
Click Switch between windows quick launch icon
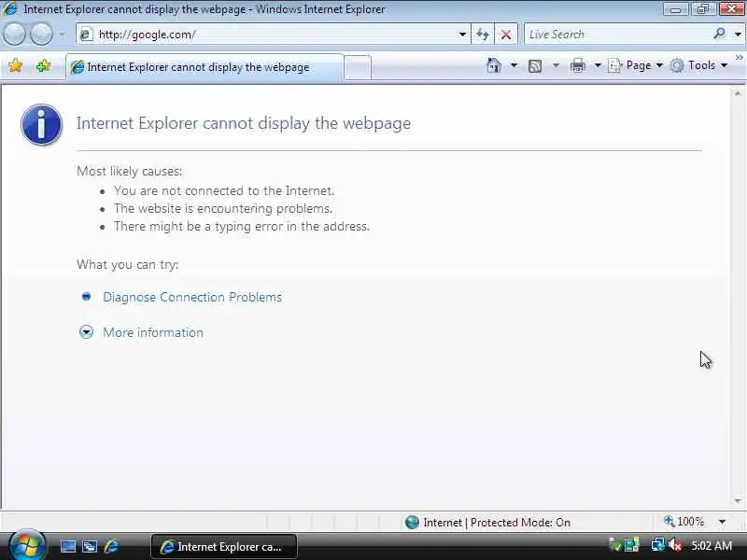point(90,546)
